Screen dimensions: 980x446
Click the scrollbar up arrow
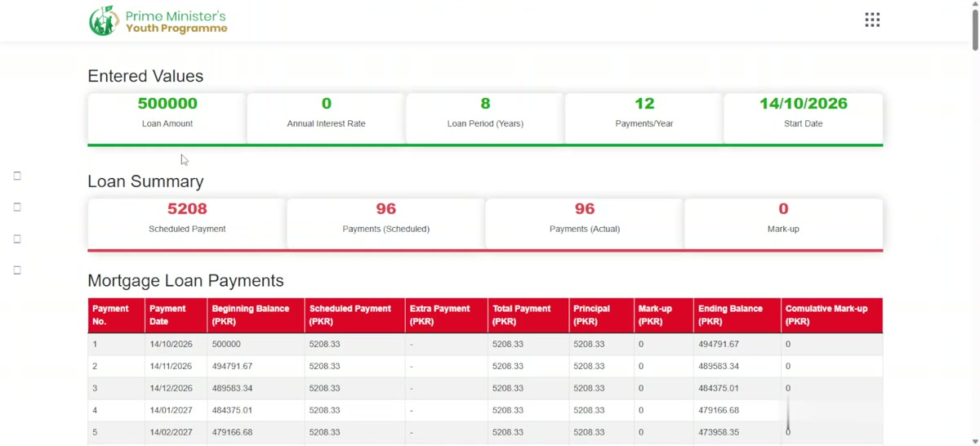(975, 5)
